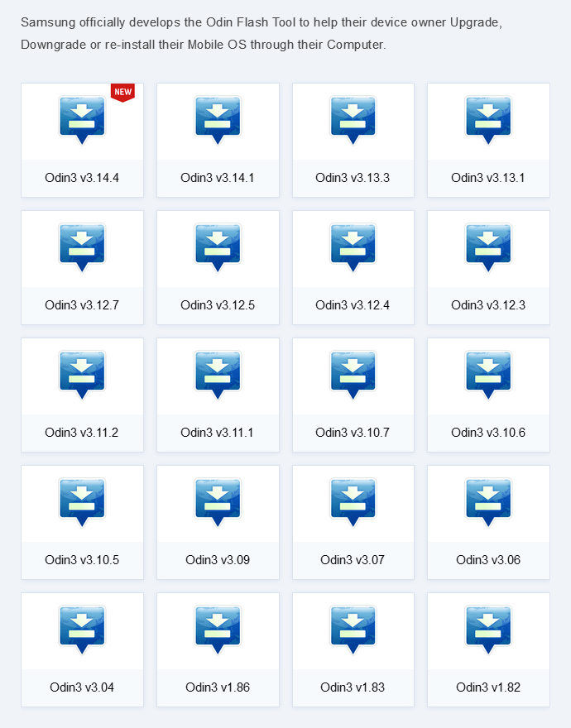Click the Odin3 v3.13.3 download icon
Viewport: 571px width, 728px height.
(353, 120)
